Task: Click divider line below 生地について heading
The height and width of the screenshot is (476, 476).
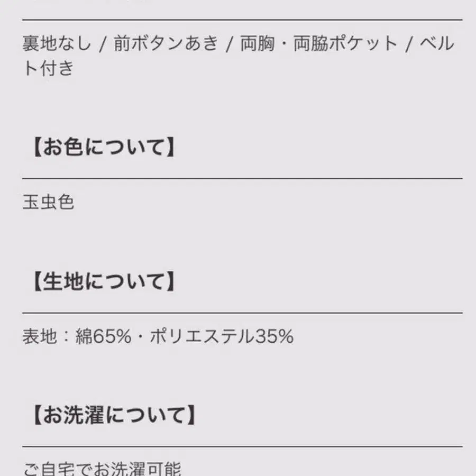Action: point(242,313)
